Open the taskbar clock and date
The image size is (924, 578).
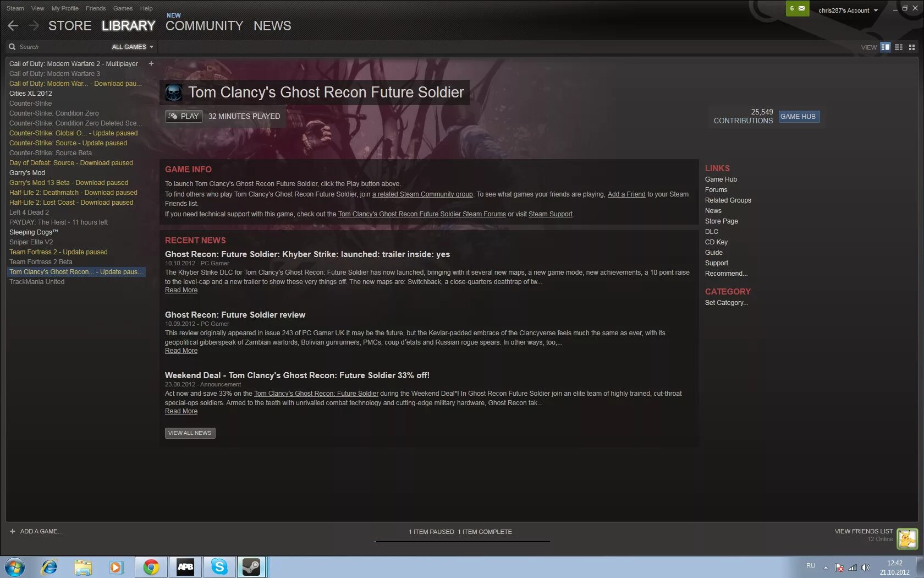894,568
